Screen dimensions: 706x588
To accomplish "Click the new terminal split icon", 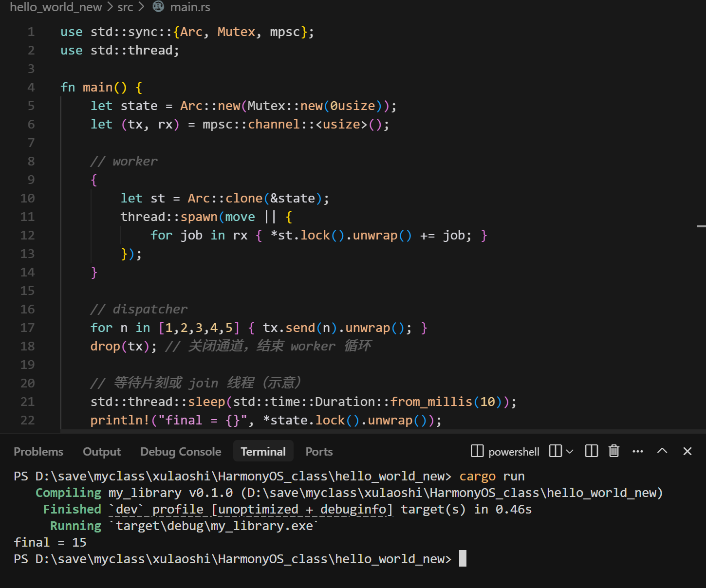I will pos(556,451).
